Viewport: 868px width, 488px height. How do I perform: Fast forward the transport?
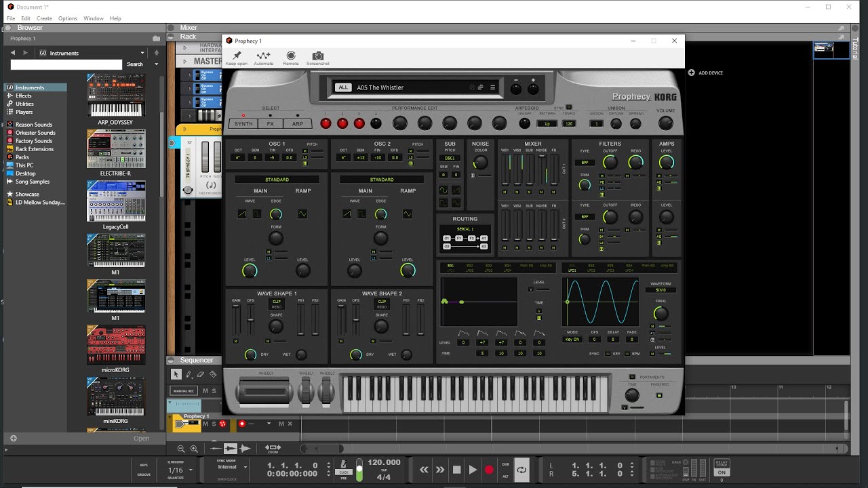(x=440, y=470)
